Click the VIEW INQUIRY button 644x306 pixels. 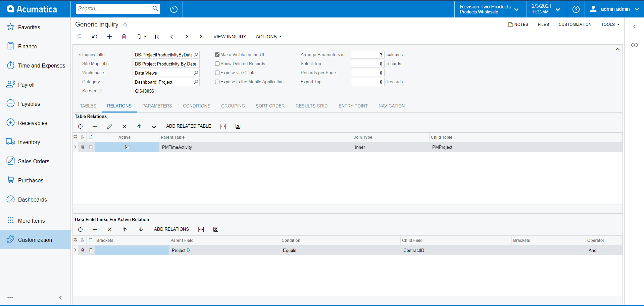(230, 37)
